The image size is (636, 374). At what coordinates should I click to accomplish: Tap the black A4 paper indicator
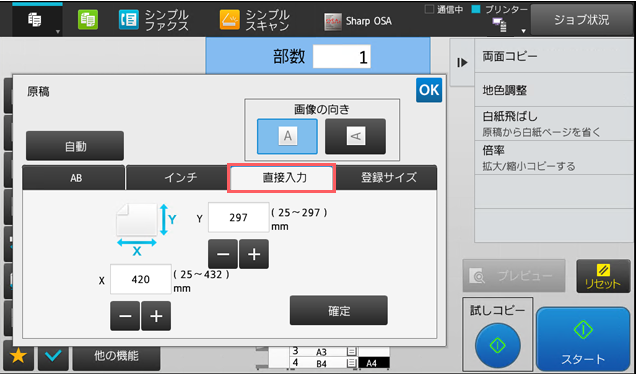pyautogui.click(x=374, y=363)
